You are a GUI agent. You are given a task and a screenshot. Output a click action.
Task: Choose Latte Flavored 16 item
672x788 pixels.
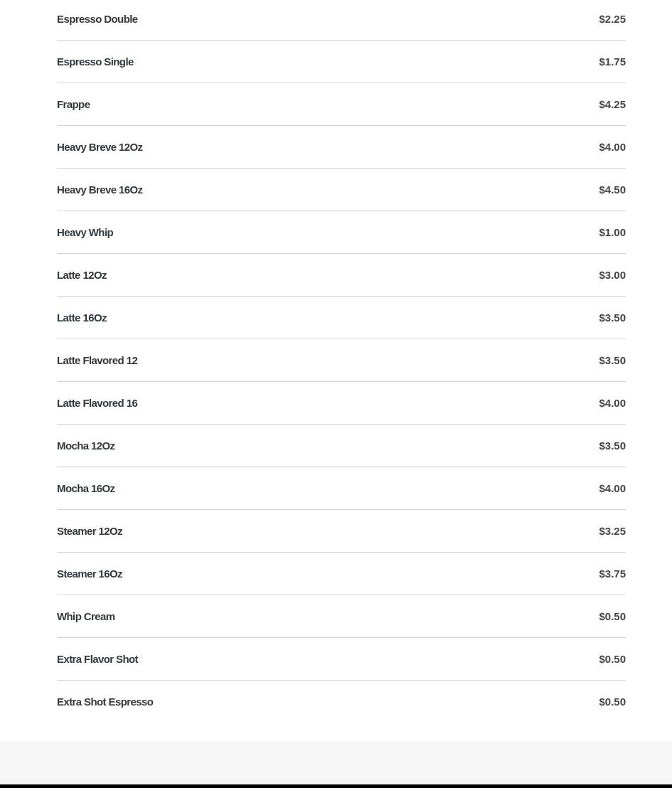[x=97, y=403]
